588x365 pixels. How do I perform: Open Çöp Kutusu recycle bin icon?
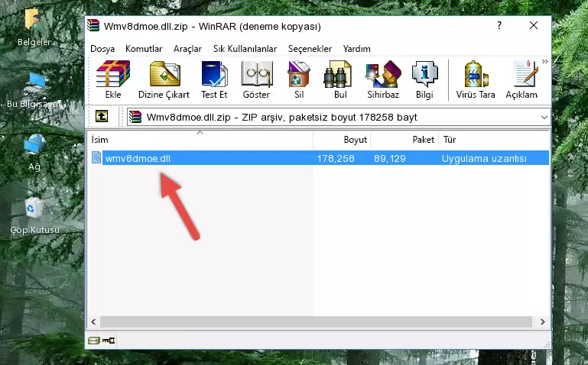(x=34, y=215)
